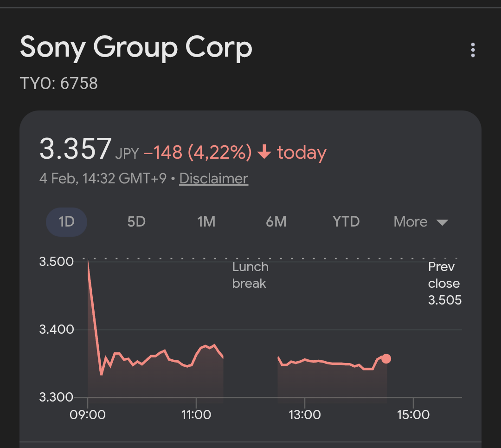Open the three-dot options menu
Screen dimensions: 501x448
click(473, 50)
